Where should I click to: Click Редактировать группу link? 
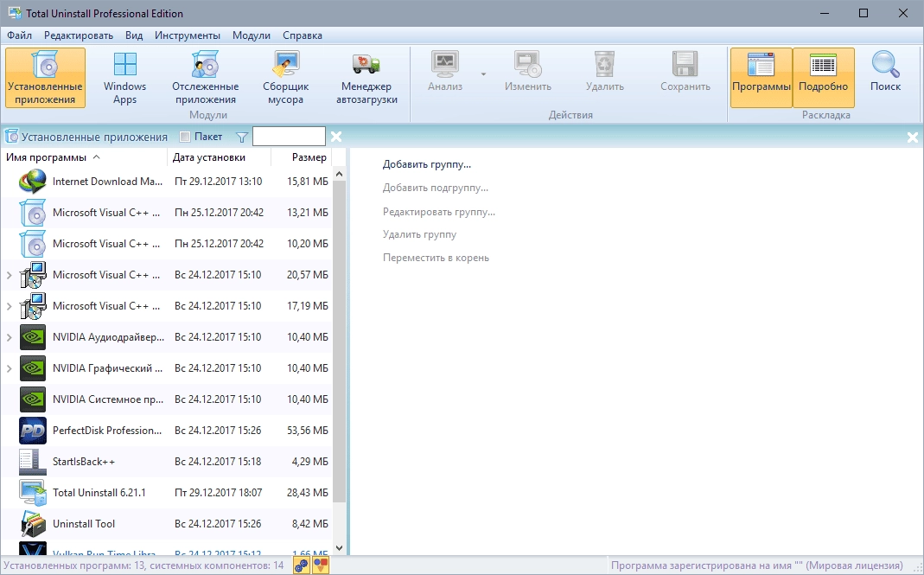439,212
